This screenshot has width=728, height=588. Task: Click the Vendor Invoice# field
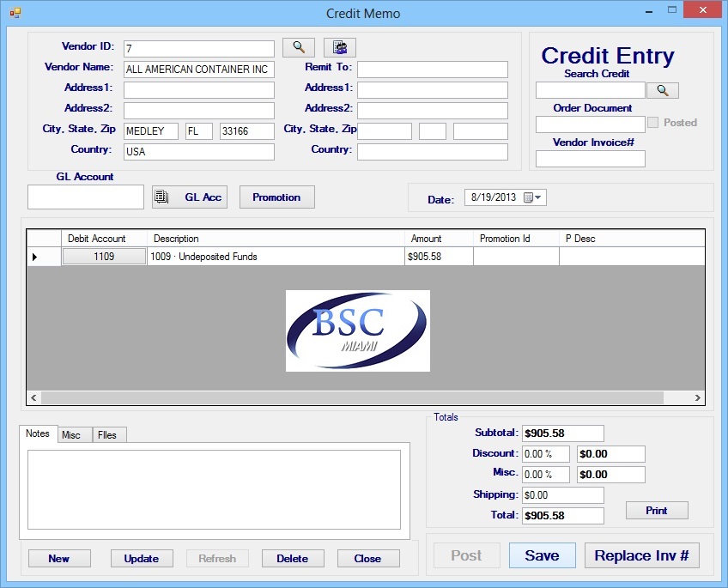590,159
